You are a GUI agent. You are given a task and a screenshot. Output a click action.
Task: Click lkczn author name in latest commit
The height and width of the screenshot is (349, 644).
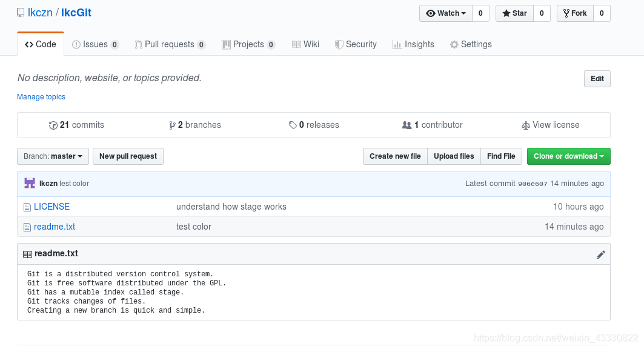tap(48, 184)
